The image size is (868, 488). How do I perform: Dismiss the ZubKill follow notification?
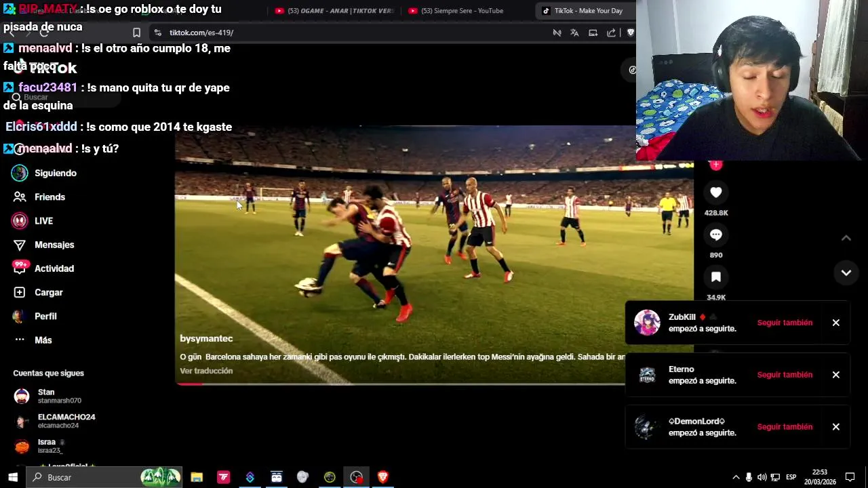click(835, 323)
